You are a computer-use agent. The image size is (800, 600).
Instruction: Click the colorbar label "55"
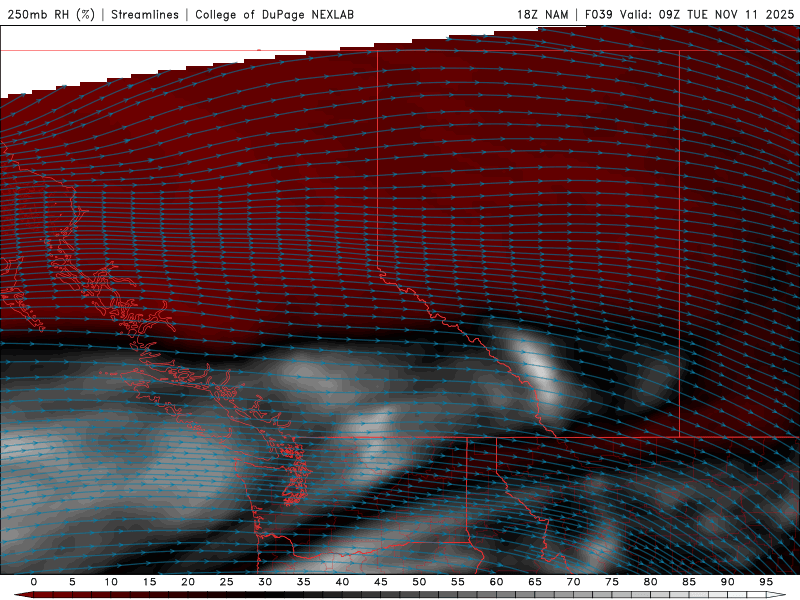pos(458,582)
